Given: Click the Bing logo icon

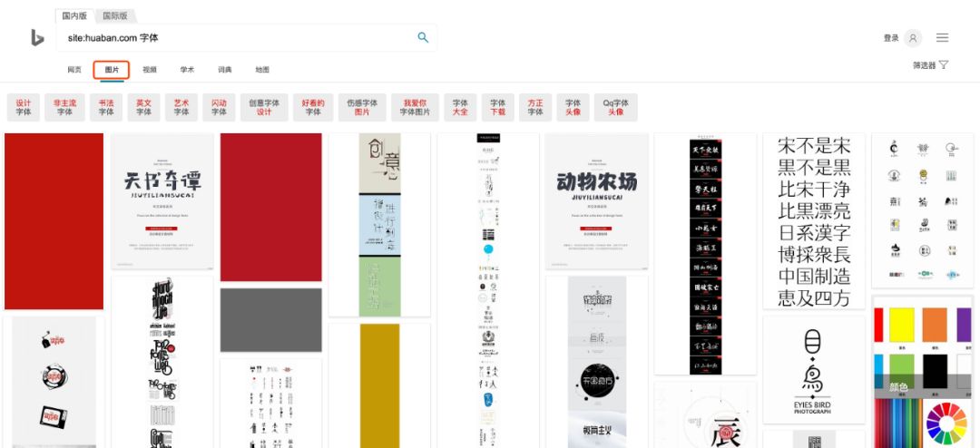Looking at the screenshot, I should click(37, 37).
